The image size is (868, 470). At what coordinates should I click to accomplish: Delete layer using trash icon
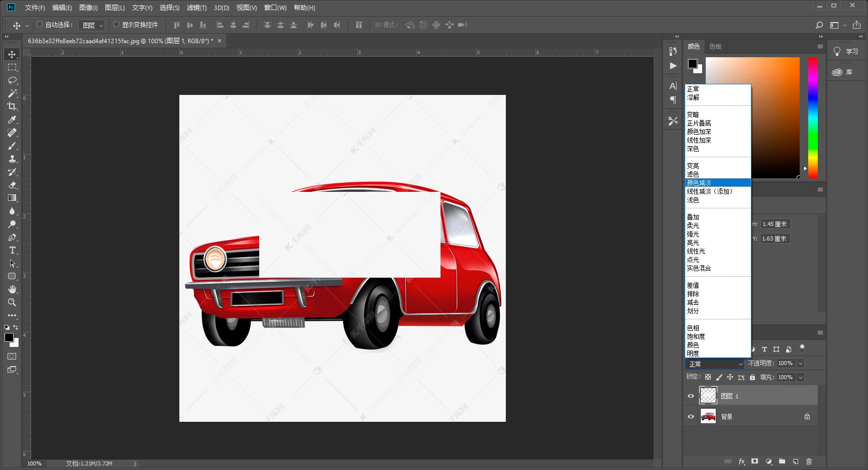(809, 461)
